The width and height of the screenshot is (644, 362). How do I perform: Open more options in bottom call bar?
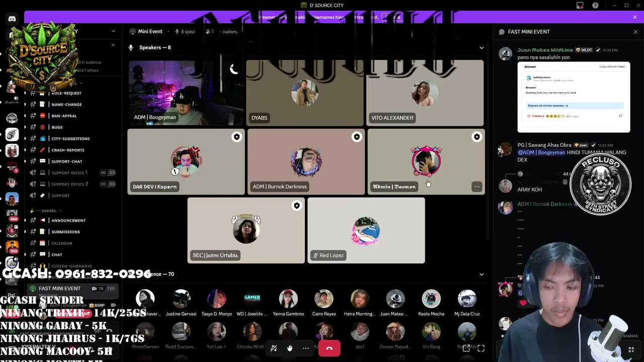pos(306,348)
